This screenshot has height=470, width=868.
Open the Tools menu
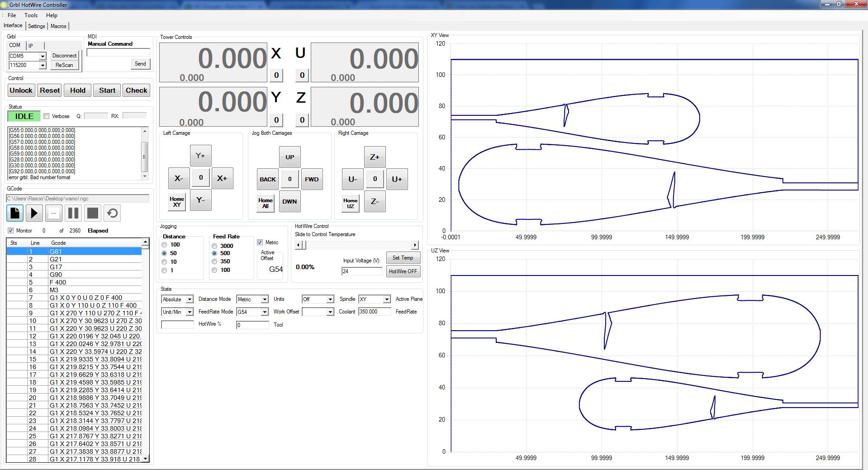coord(31,15)
